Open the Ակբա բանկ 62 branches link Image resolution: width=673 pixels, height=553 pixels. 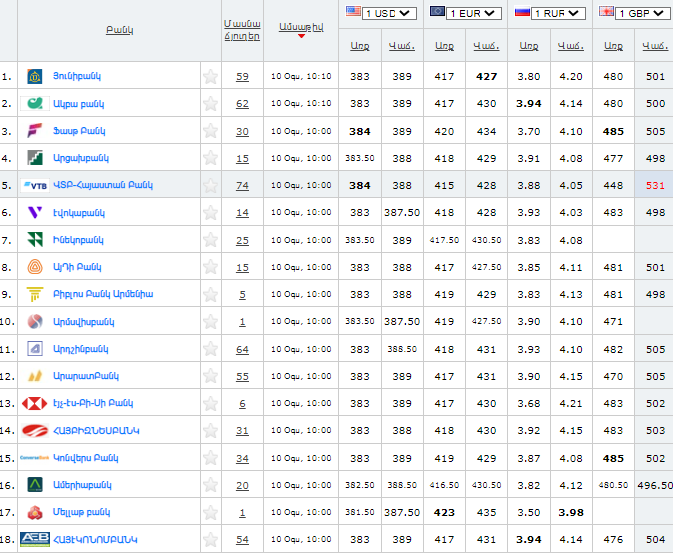[x=242, y=103]
